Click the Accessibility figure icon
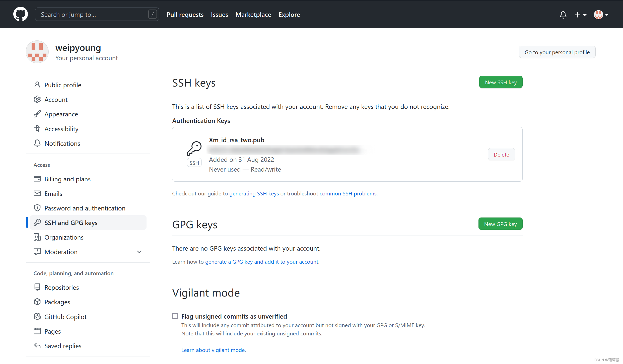The width and height of the screenshot is (623, 364). click(37, 129)
